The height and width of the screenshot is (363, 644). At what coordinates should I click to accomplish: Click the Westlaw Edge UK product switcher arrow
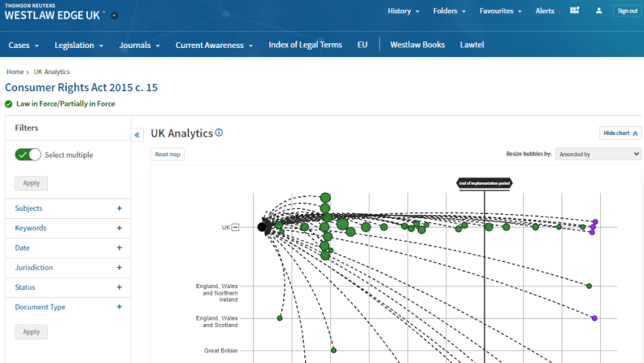click(115, 15)
